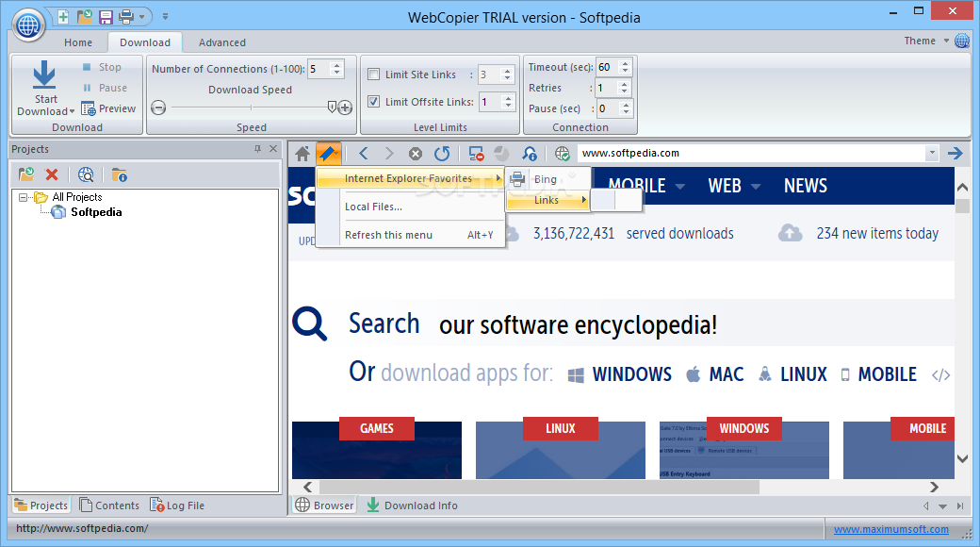
Task: Switch to the Projects bottom tab
Action: pos(41,506)
